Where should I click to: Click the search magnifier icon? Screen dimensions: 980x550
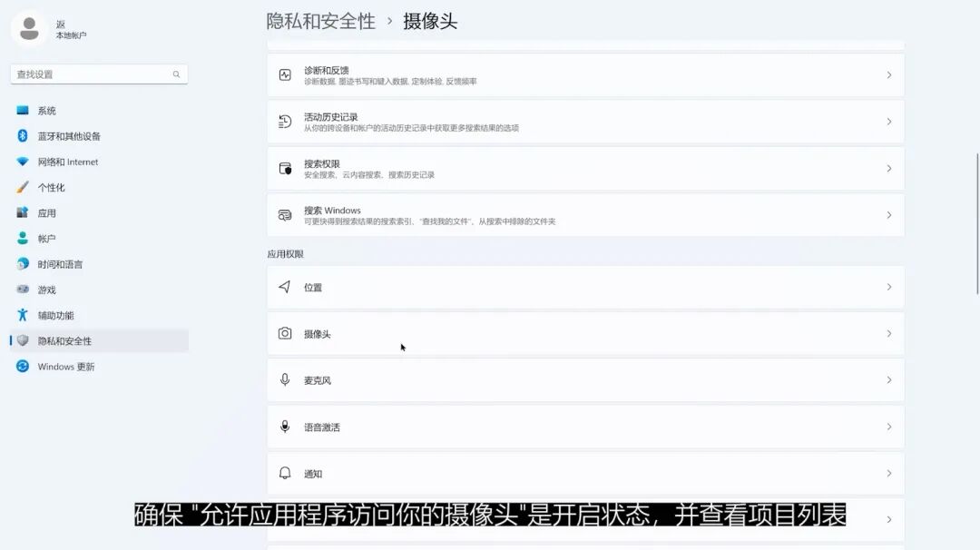[176, 74]
